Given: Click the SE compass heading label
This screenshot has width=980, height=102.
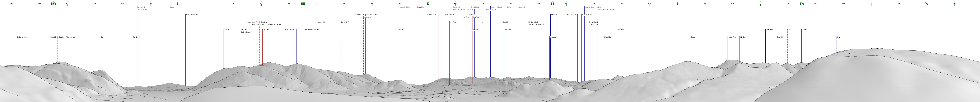Looking at the screenshot, I should [x=552, y=3].
